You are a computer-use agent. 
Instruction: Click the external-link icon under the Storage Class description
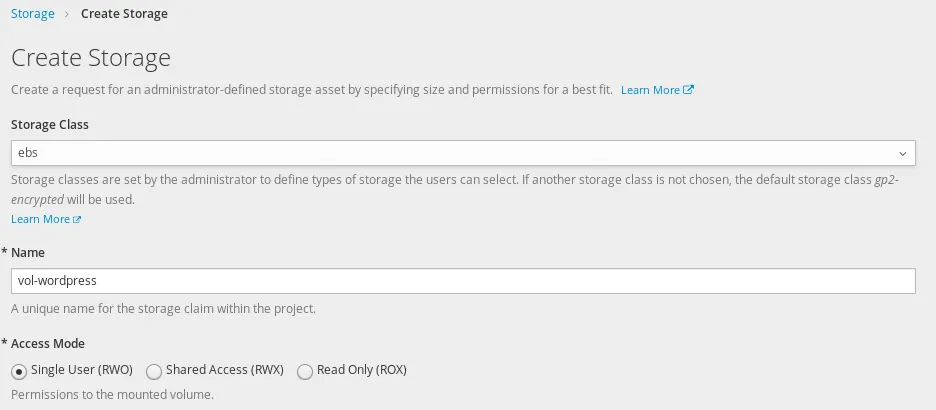tap(77, 219)
